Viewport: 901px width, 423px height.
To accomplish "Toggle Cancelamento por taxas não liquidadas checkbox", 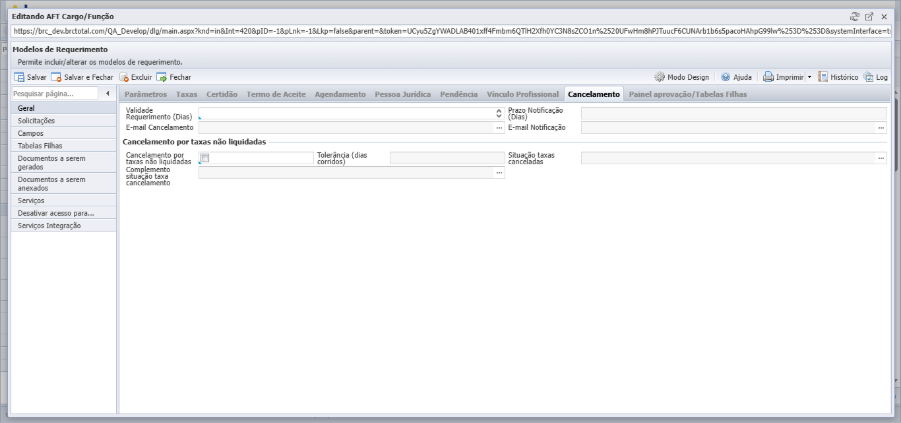I will [205, 158].
